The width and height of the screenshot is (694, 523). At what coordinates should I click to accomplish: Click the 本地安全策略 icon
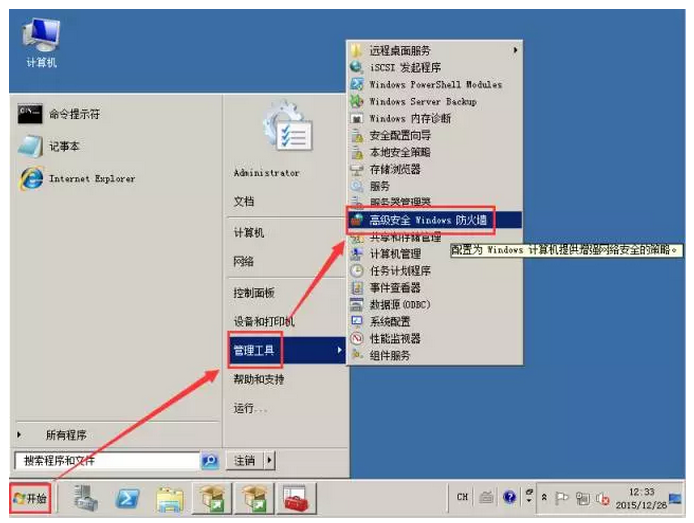tap(356, 152)
